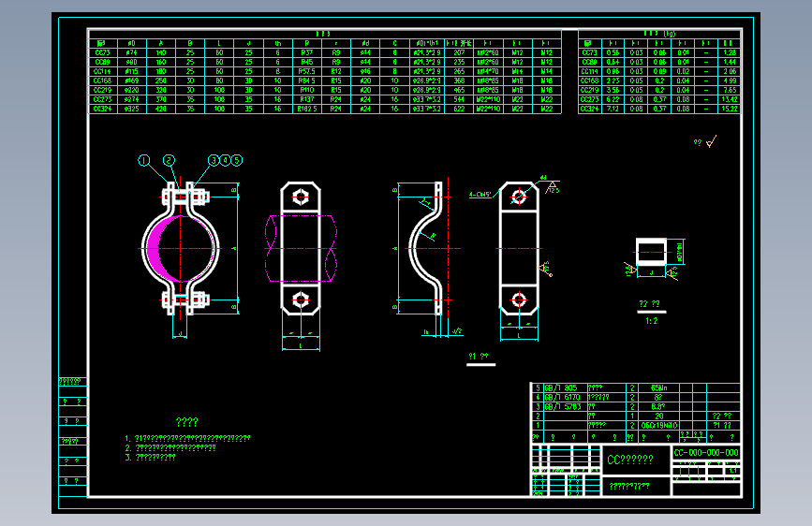Click the 250 value in column A
This screenshot has width=812, height=526.
tap(161, 80)
